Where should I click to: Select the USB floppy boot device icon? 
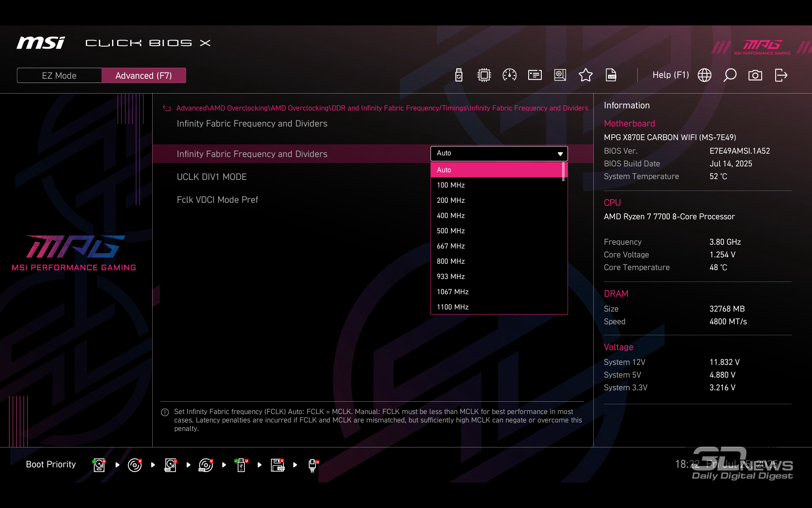(277, 465)
